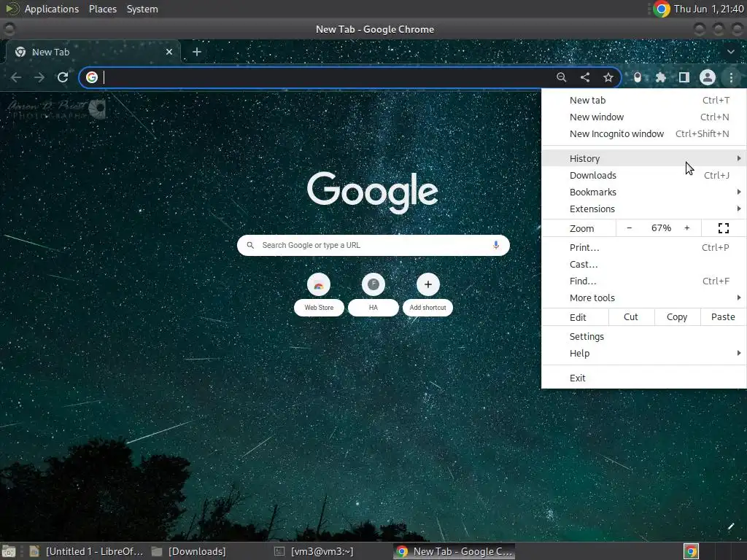Image resolution: width=747 pixels, height=560 pixels.
Task: Expand the Bookmarks submenu
Action: 644,192
